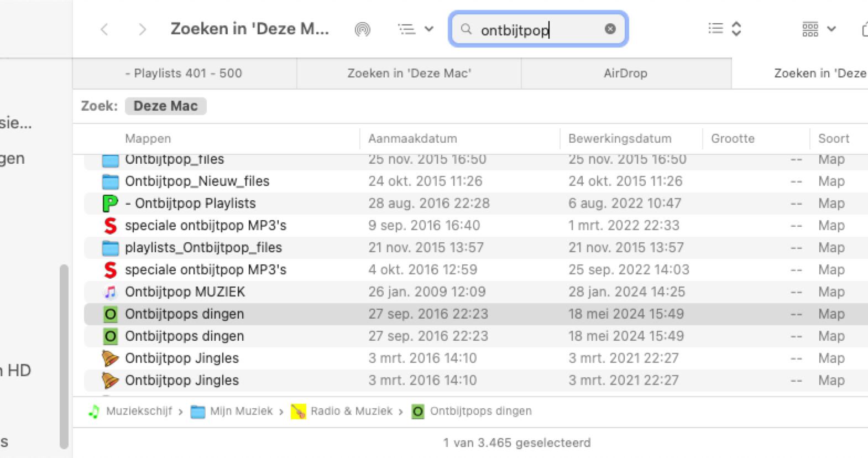Image resolution: width=868 pixels, height=458 pixels.
Task: Sort by Bewerkingsdatum column
Action: 620,139
